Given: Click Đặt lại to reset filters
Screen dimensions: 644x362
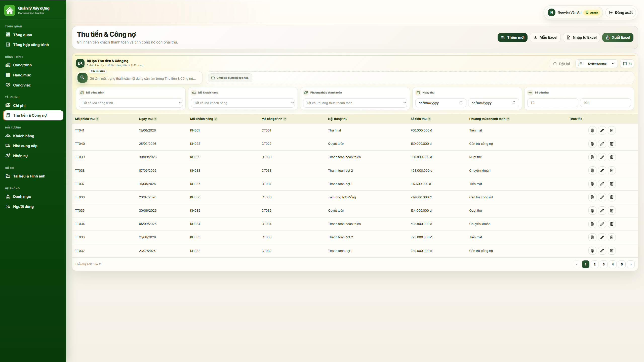Looking at the screenshot, I should [561, 64].
